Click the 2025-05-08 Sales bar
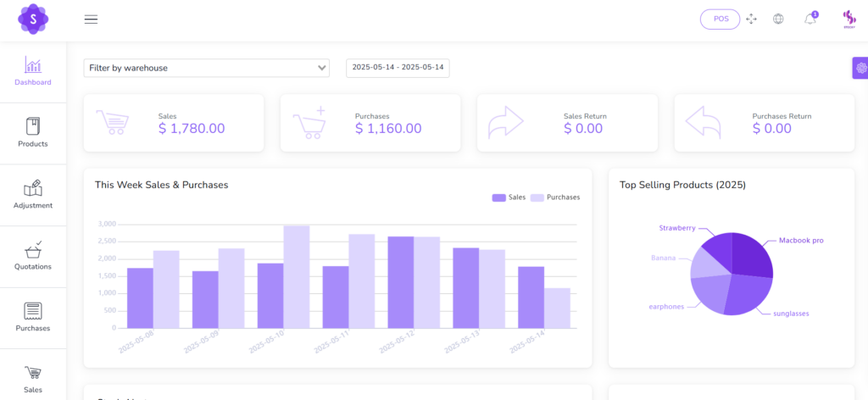The width and height of the screenshot is (868, 400). coord(140,298)
